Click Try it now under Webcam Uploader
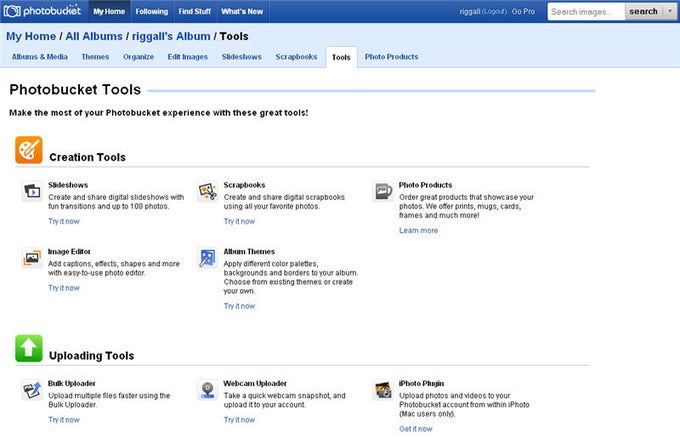Image resolution: width=680 pixels, height=438 pixels. pos(239,420)
